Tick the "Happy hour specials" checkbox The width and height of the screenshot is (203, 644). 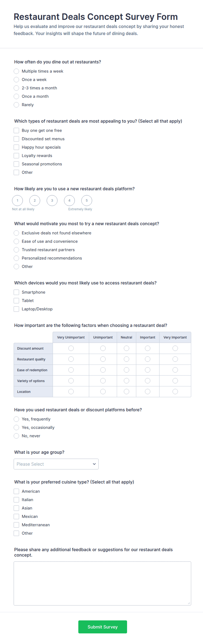tap(16, 147)
